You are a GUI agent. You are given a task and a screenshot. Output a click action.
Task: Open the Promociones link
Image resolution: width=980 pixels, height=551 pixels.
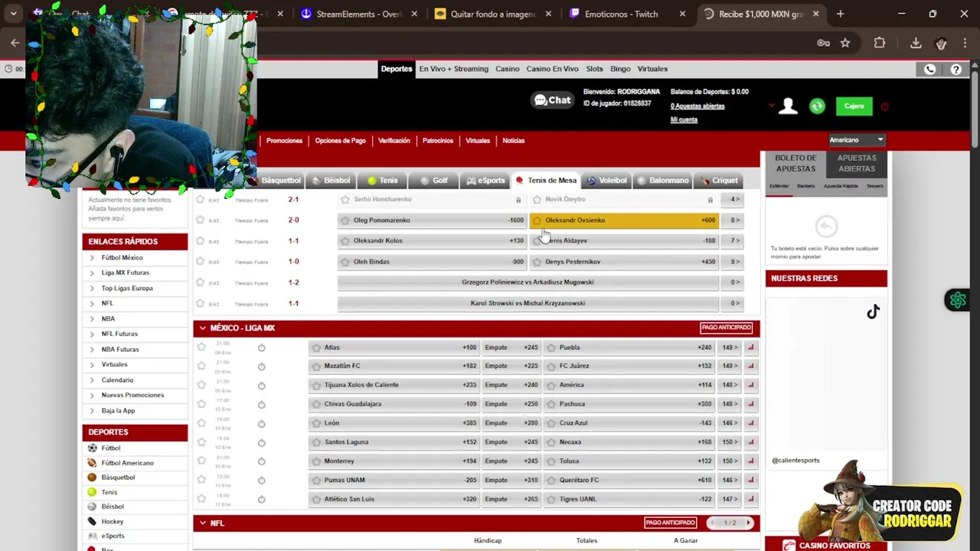pyautogui.click(x=284, y=141)
